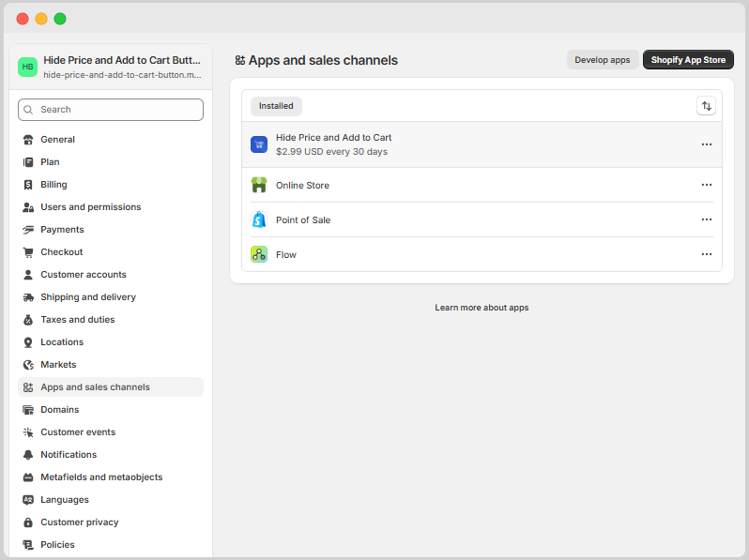Click the settings Search field
This screenshot has width=749, height=560.
111,110
